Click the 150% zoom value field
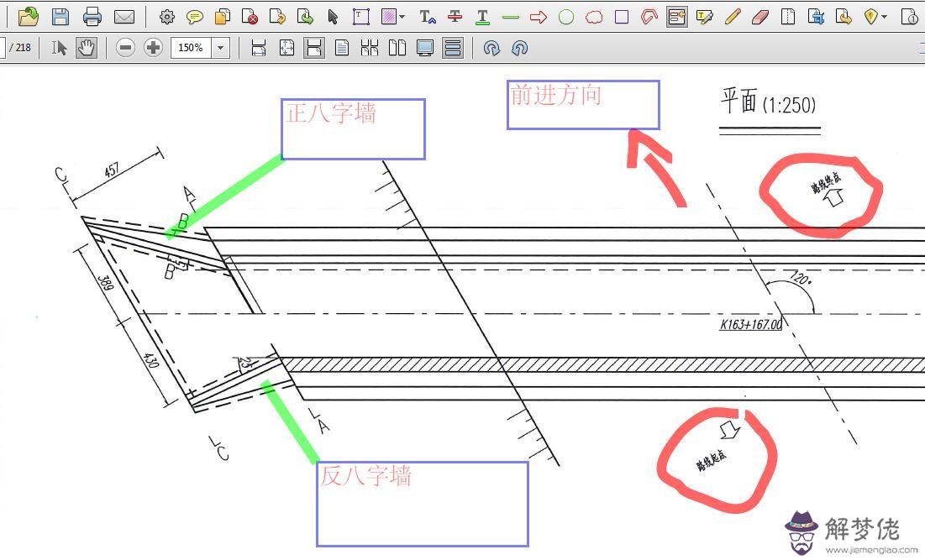The image size is (925, 560). 191,48
